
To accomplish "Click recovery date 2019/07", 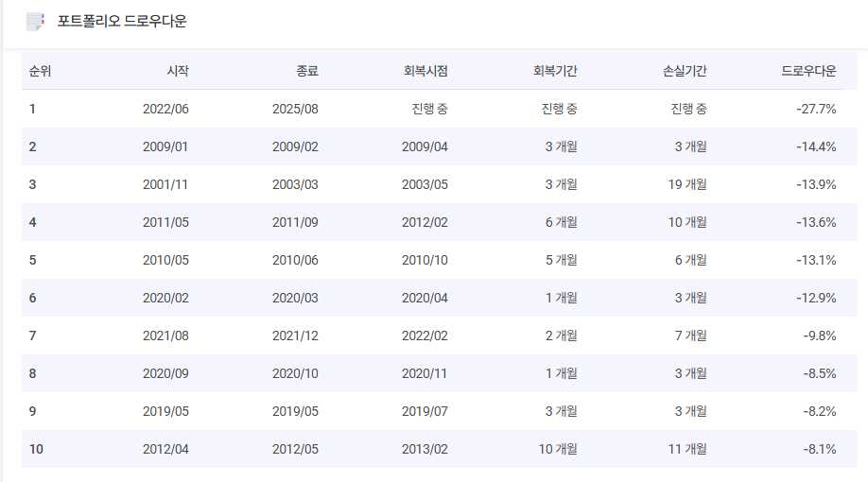I will pyautogui.click(x=425, y=411).
